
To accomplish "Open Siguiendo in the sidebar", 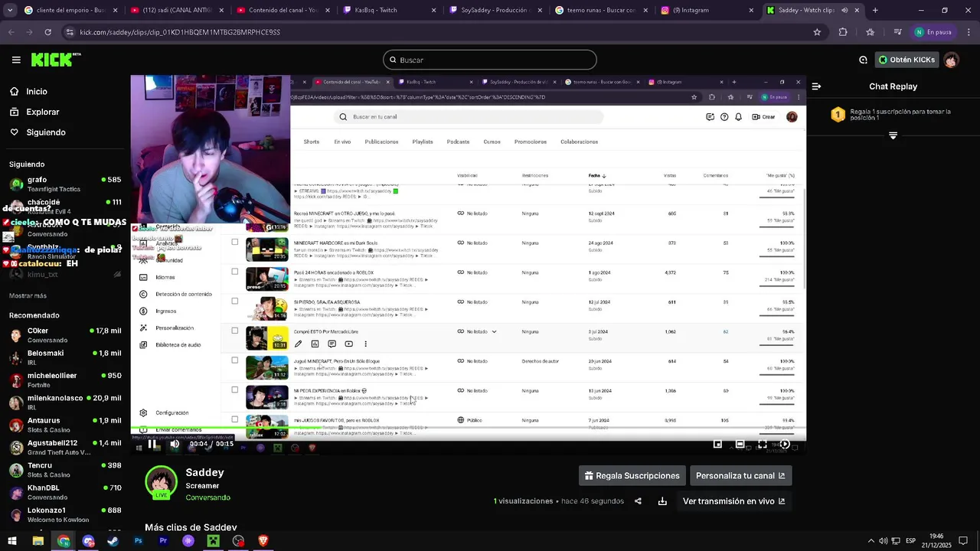I will coord(38,132).
